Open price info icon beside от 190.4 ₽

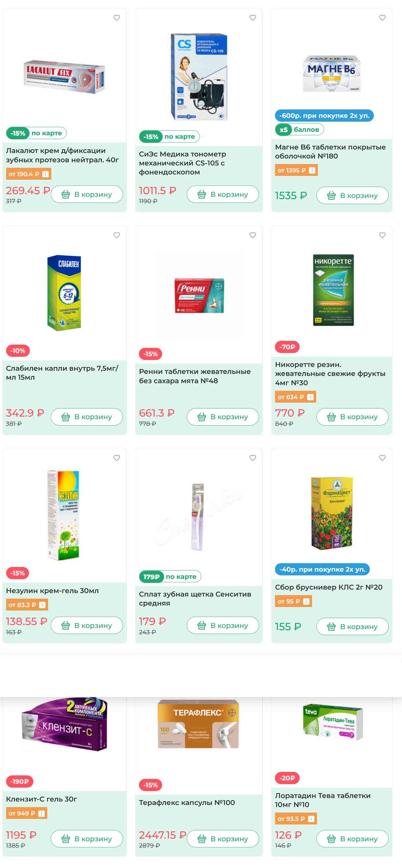coord(46,174)
